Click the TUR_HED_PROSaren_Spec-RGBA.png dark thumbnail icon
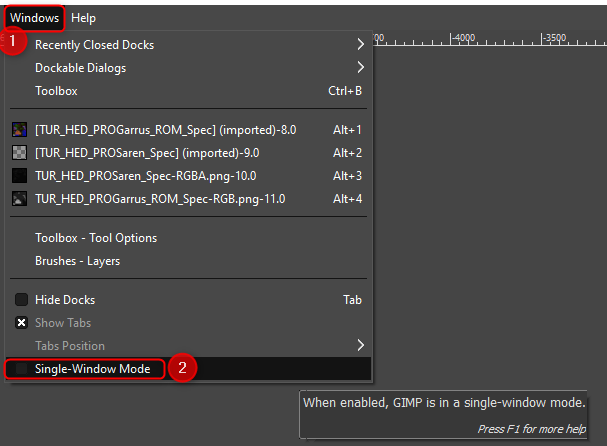 tap(19, 176)
